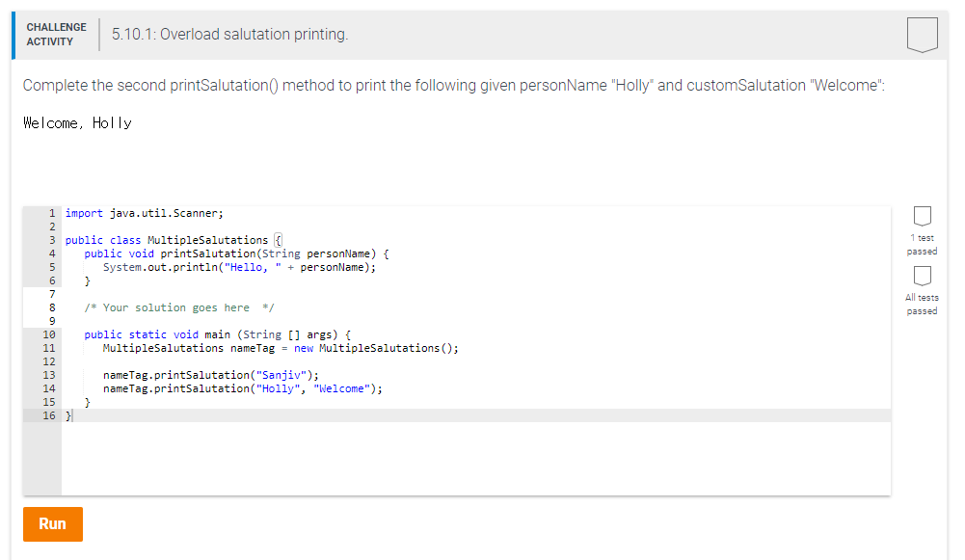Click the final closing brace on line 16
This screenshot has width=965, height=560.
(66, 415)
